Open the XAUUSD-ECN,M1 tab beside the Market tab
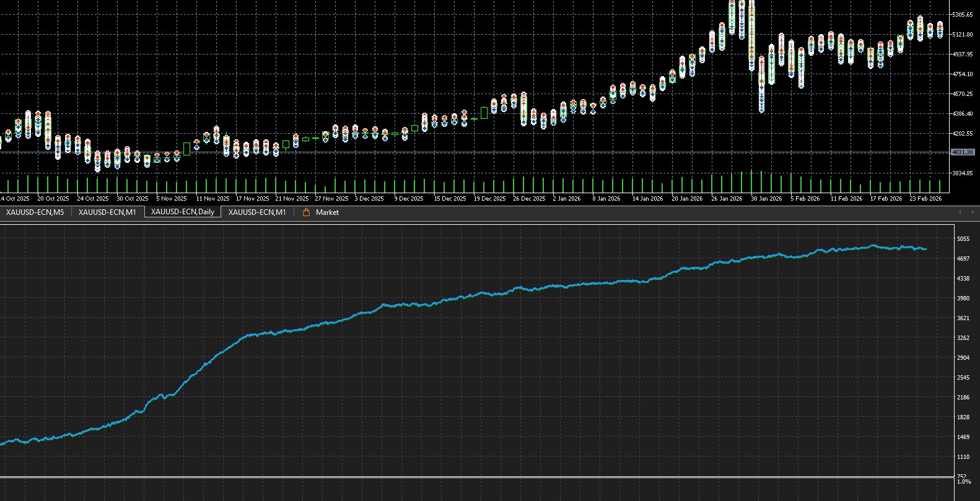 [x=257, y=212]
